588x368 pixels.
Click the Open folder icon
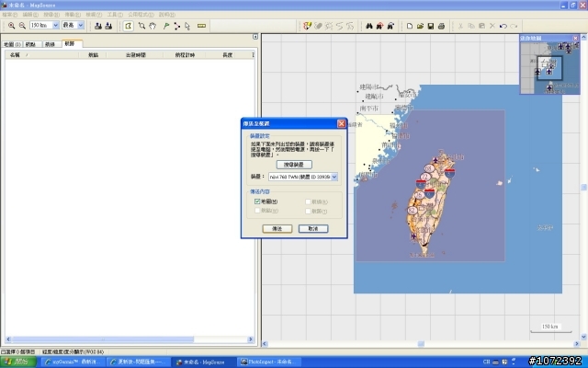[x=420, y=26]
